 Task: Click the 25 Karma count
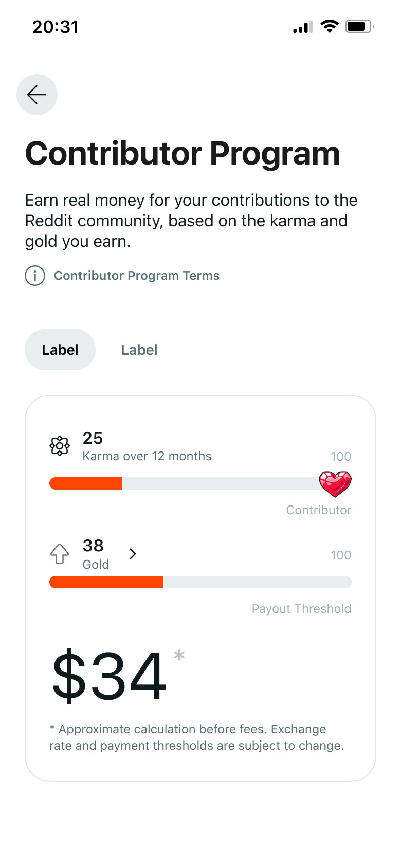[93, 438]
